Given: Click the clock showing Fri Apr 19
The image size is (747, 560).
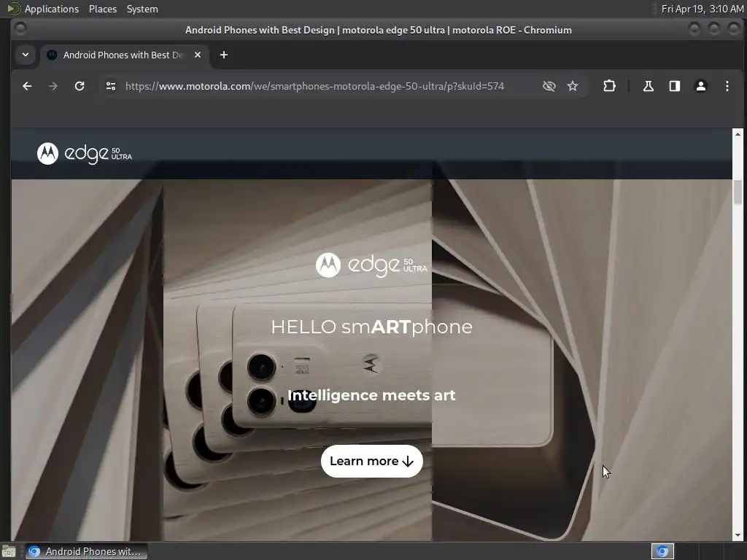Looking at the screenshot, I should [x=703, y=9].
